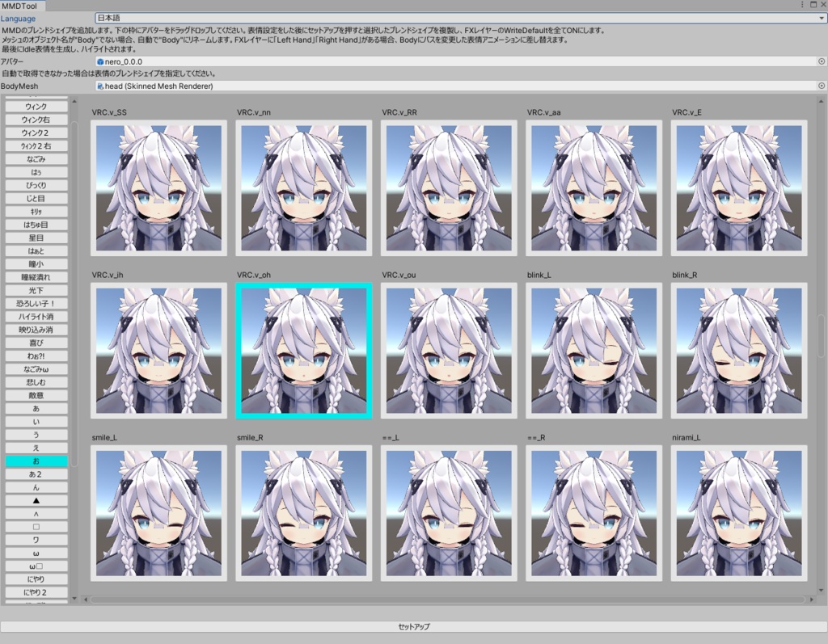Screen dimensions: 828x644
Task: Select the ∧ mouth shape entry
Action: (36, 514)
